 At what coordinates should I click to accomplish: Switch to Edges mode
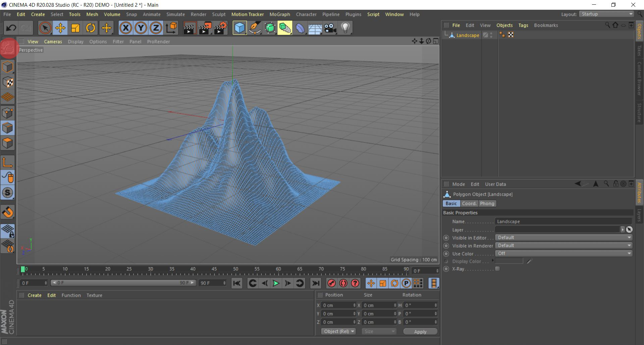(x=8, y=128)
